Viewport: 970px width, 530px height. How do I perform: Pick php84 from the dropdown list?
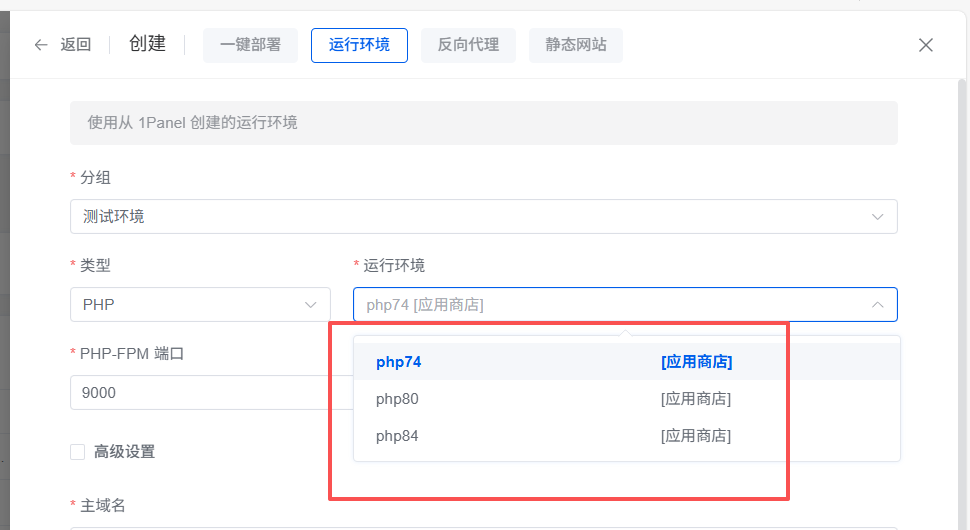(x=397, y=436)
